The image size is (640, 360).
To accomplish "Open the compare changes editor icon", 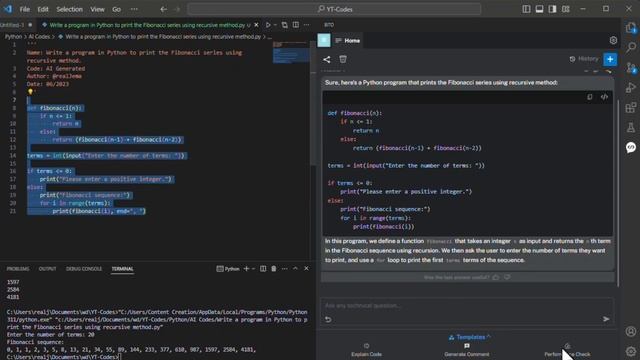I will click(284, 25).
